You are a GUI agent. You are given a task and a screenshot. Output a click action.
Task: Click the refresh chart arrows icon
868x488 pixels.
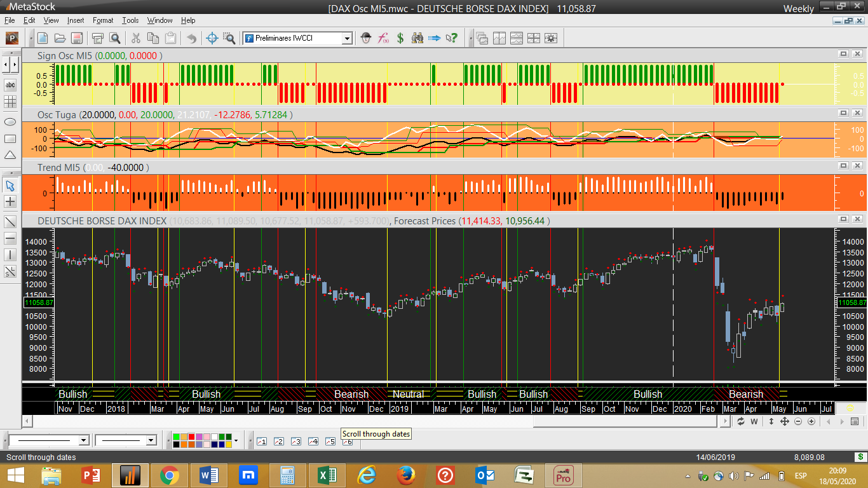coord(741,421)
